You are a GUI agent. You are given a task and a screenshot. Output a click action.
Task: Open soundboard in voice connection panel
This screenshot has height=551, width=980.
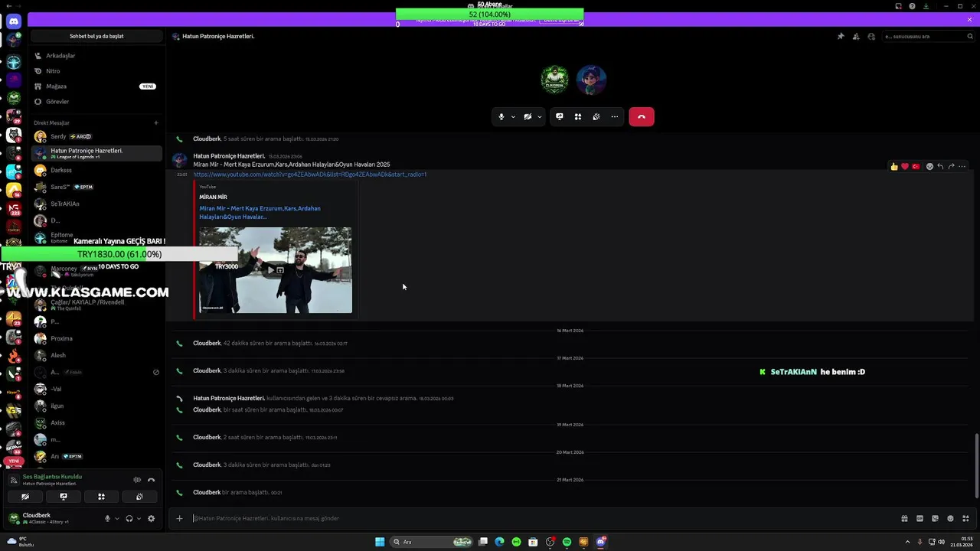(139, 497)
